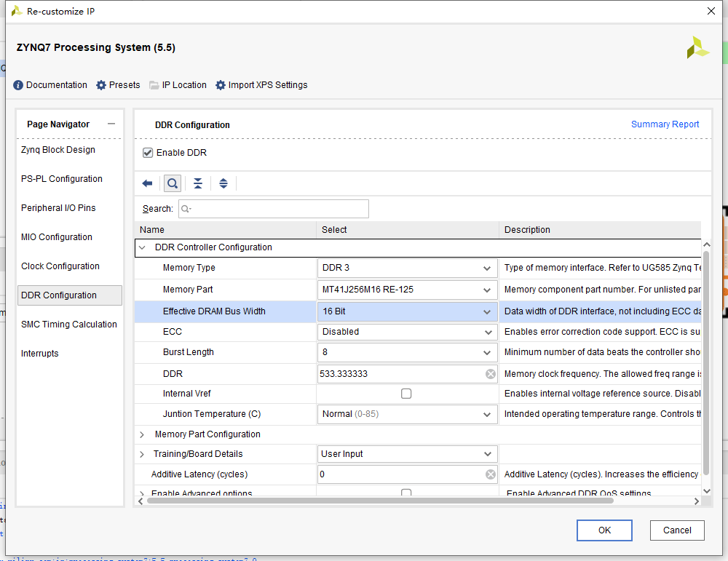Enable the Internal Vref checkbox

coord(406,394)
